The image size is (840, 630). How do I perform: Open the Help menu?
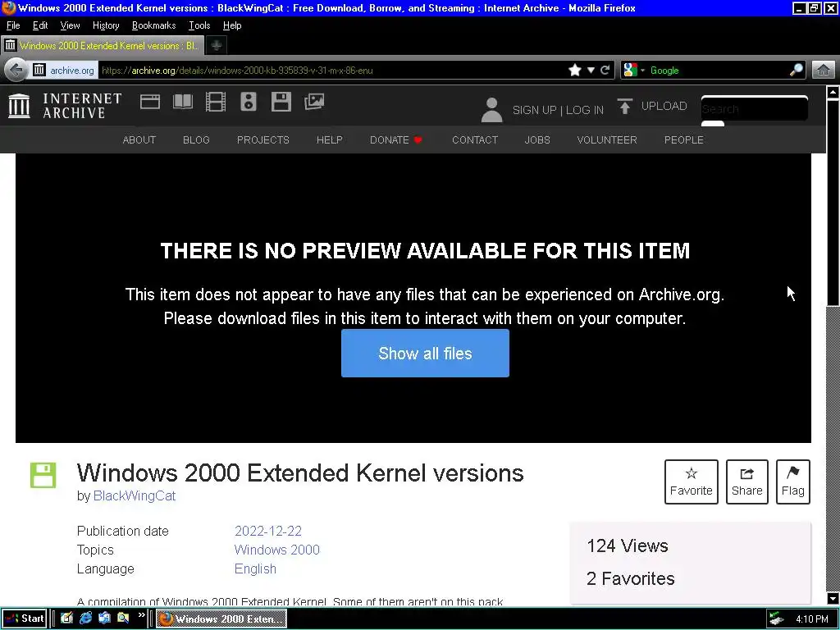pyautogui.click(x=232, y=25)
